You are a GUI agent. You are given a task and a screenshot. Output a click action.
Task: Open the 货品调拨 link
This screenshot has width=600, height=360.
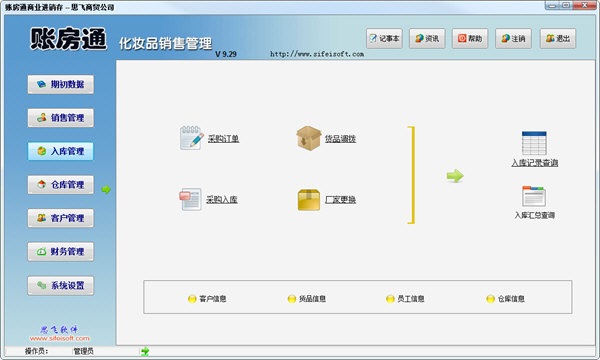(341, 138)
